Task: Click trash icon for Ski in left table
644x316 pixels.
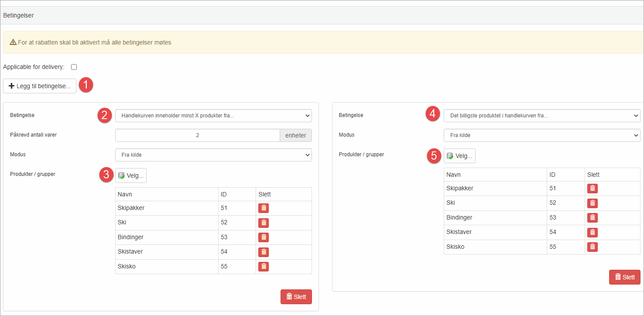Action: (264, 223)
